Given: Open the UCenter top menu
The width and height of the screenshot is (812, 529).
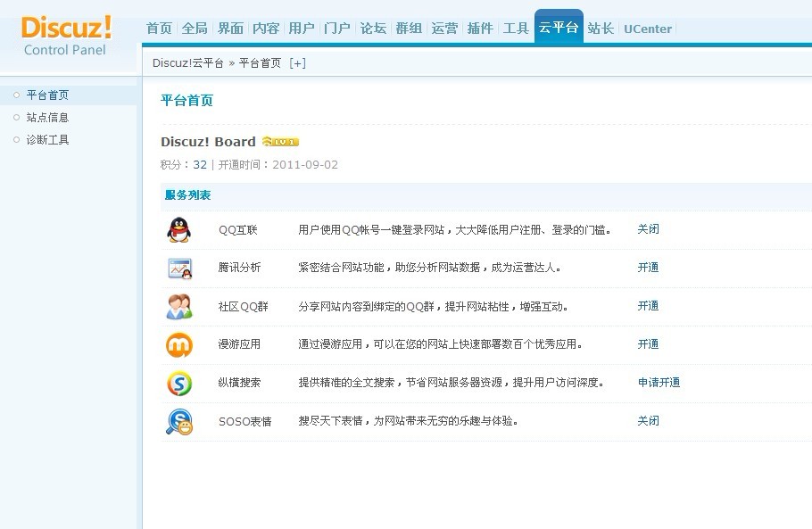Looking at the screenshot, I should [648, 29].
